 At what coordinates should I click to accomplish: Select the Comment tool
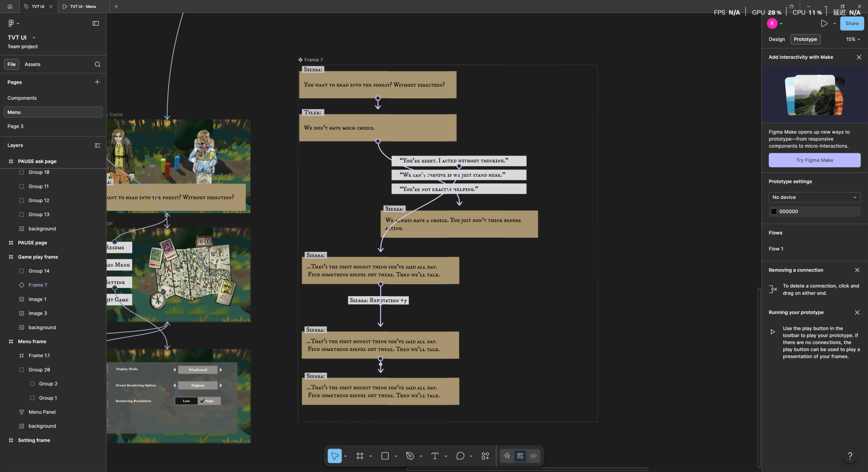[x=460, y=456]
